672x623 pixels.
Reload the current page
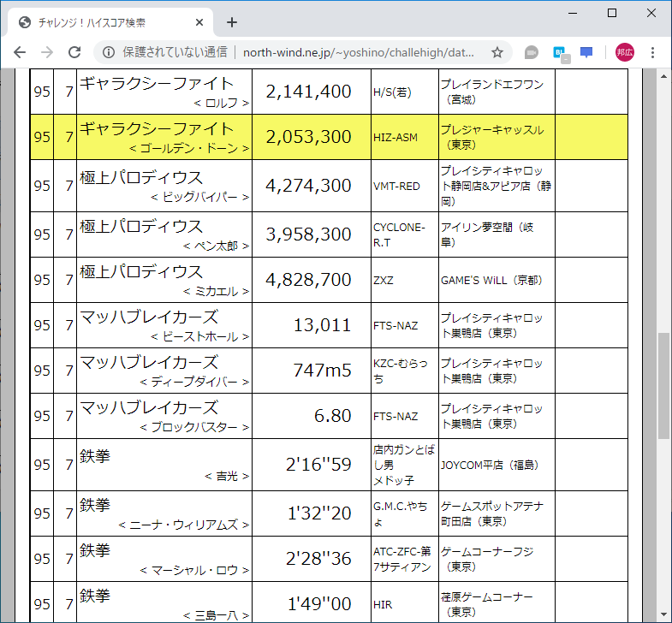74,52
